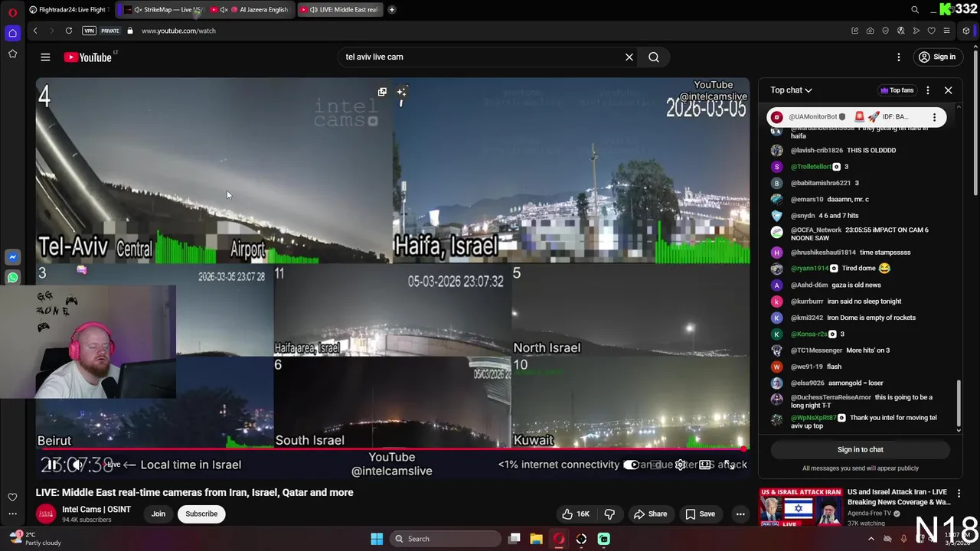Screen dimensions: 980x551
Task: Open the Intel Cams | OSINT channel link
Action: 96,510
